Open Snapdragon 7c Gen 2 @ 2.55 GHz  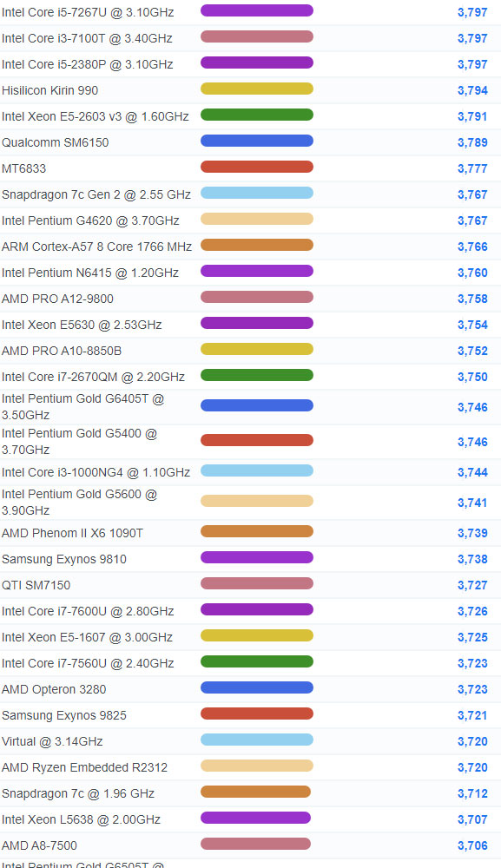[96, 194]
